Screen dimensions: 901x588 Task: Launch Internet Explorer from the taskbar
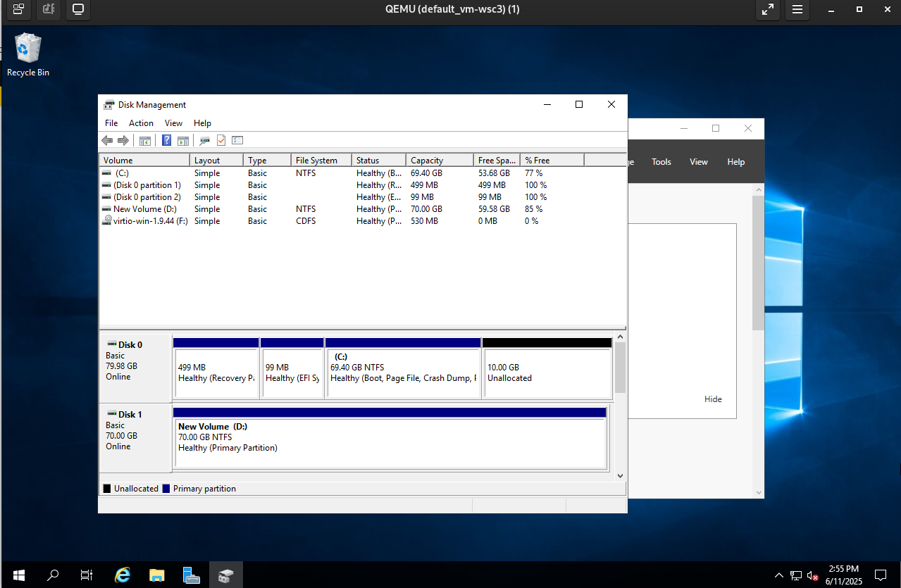[123, 575]
